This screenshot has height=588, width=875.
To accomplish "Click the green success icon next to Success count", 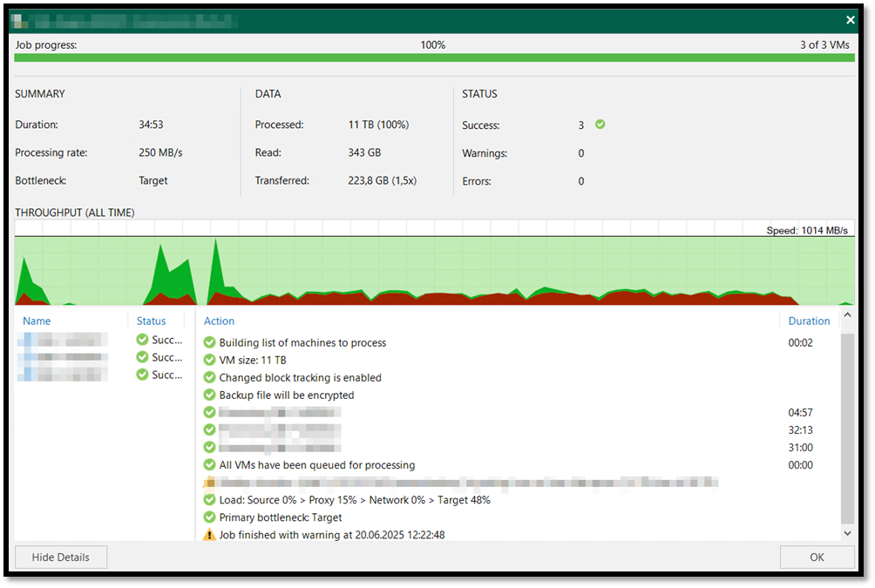I will (598, 125).
